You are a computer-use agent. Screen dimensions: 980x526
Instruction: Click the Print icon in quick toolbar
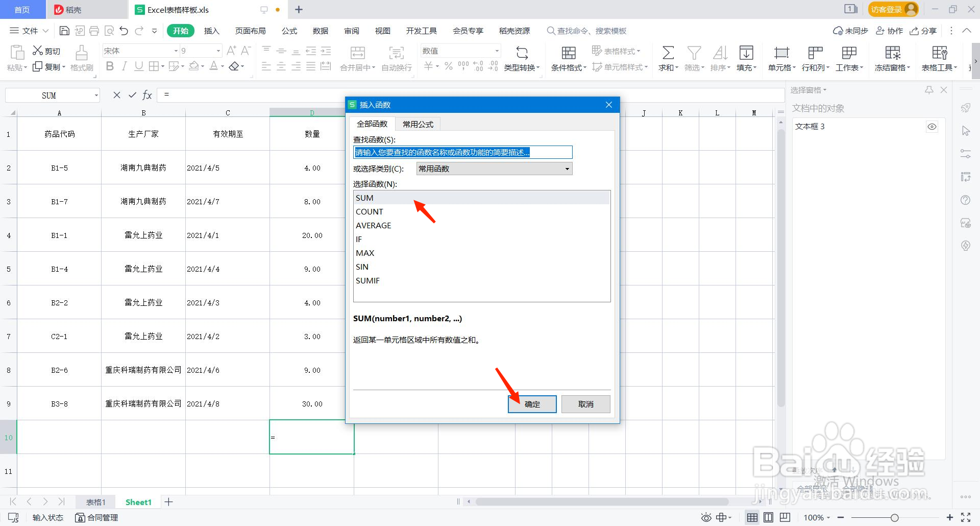(x=94, y=31)
